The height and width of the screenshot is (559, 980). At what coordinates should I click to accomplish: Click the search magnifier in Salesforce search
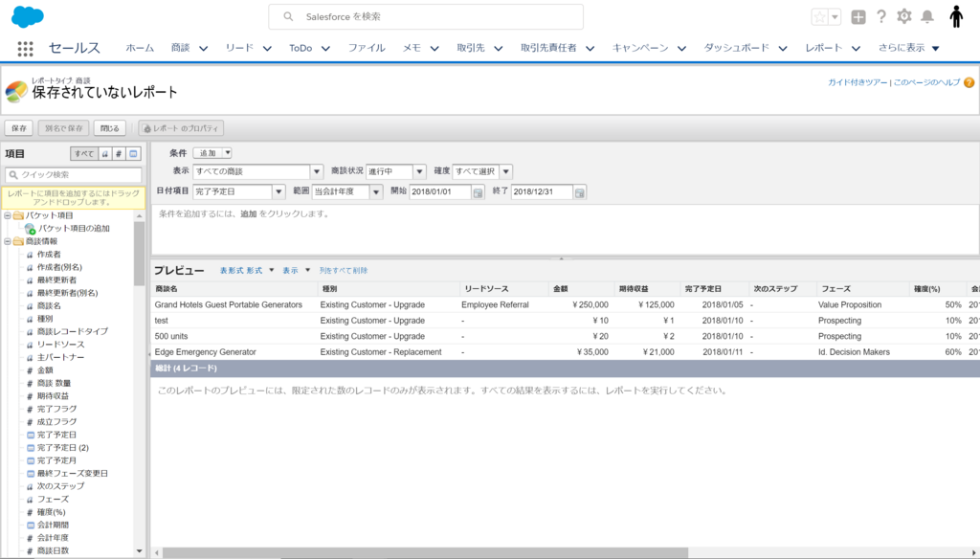[288, 17]
